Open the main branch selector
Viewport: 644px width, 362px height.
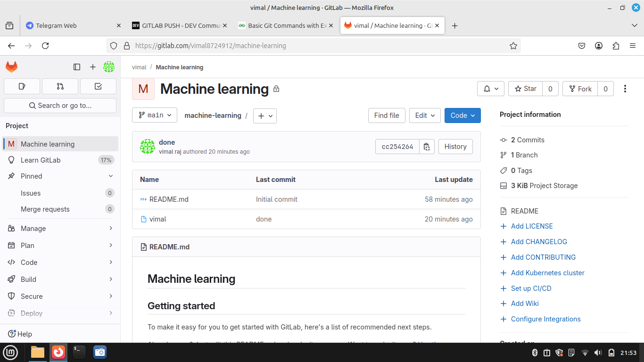coord(155,115)
